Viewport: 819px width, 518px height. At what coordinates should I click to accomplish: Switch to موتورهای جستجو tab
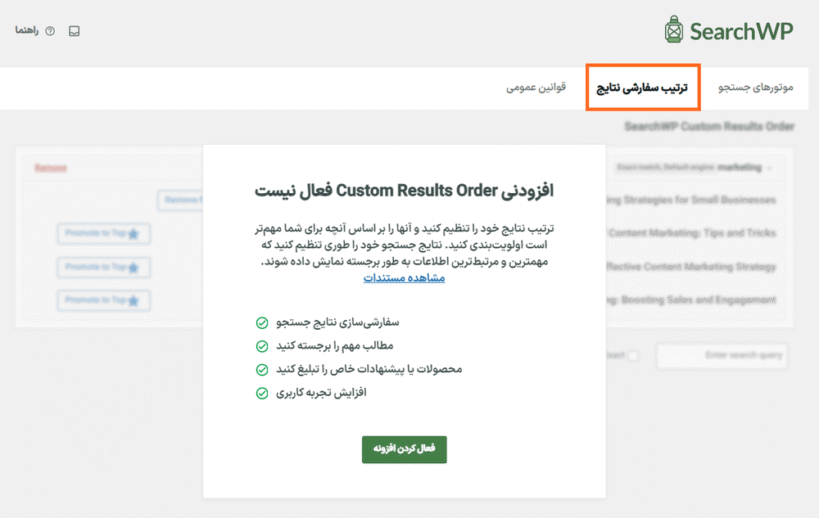[755, 87]
